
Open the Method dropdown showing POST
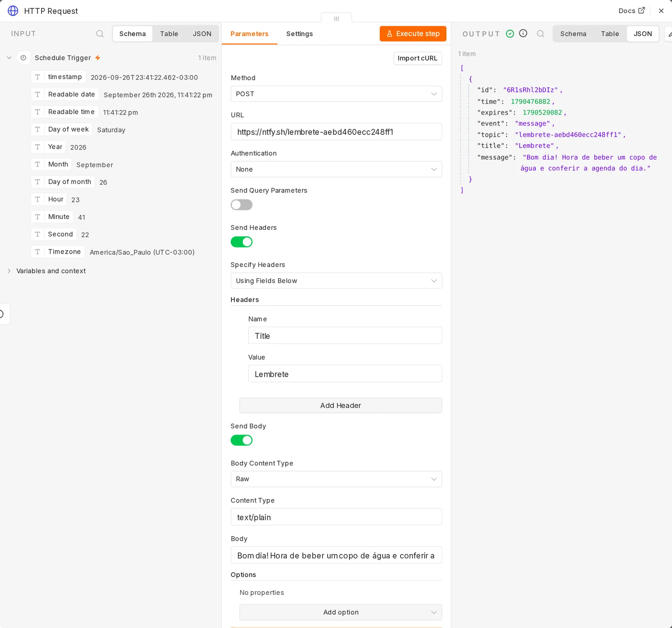coord(336,94)
